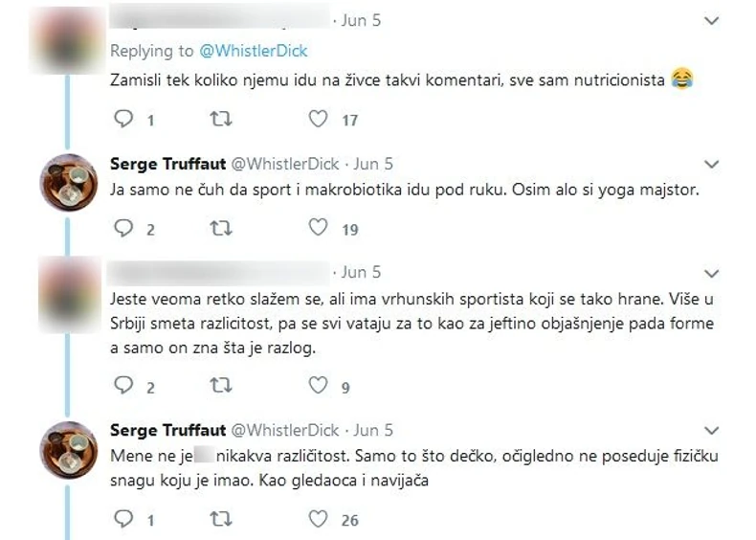Retweet the yoga majstor tweet
The height and width of the screenshot is (540, 756).
(x=221, y=228)
